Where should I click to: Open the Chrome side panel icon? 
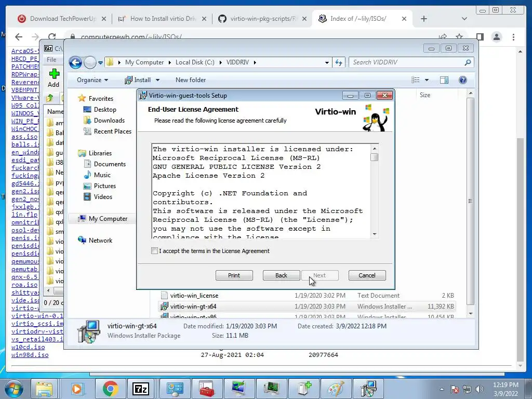(480, 37)
